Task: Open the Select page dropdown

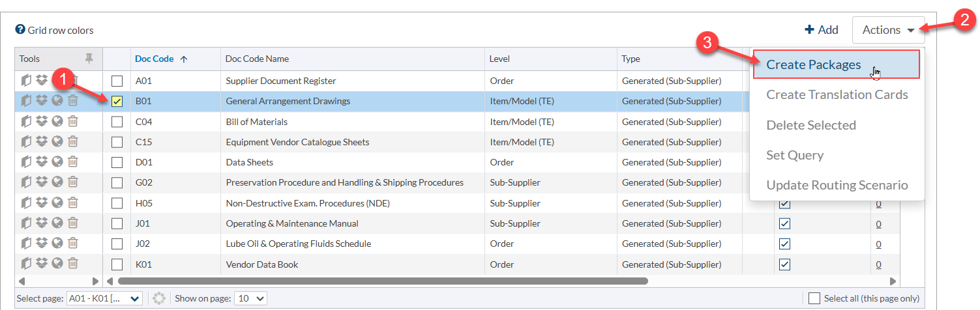Action: [x=105, y=298]
